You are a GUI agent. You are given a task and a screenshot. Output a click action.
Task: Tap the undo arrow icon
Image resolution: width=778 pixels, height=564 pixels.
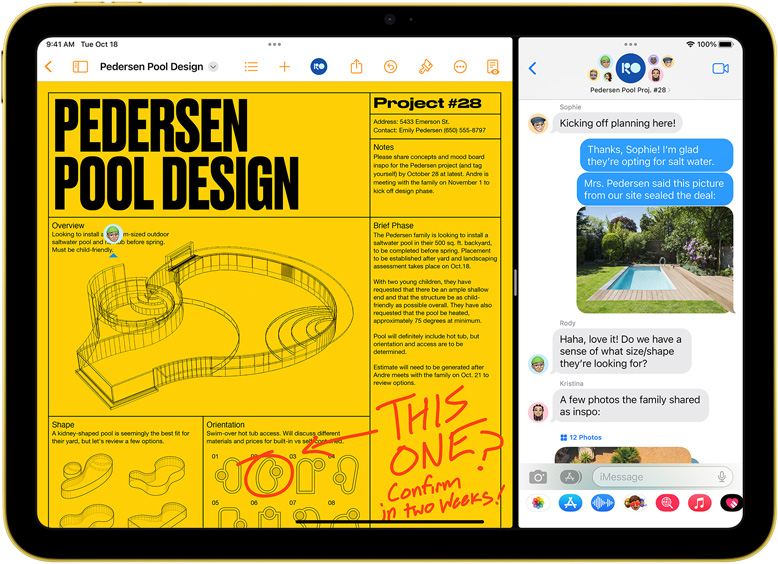[390, 66]
